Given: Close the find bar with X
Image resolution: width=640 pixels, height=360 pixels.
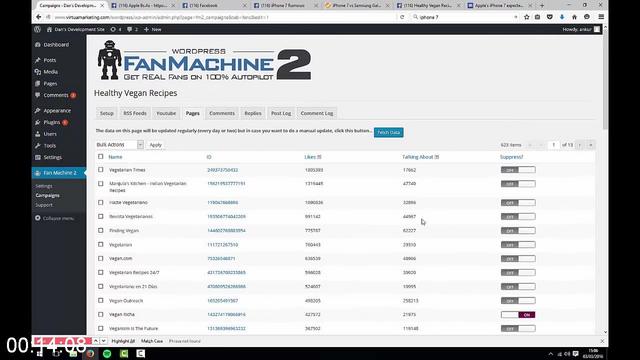Looking at the screenshot, I should (602, 341).
